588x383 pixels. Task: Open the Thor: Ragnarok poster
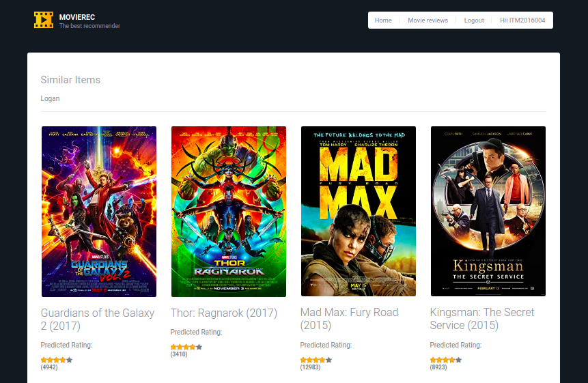click(x=229, y=212)
